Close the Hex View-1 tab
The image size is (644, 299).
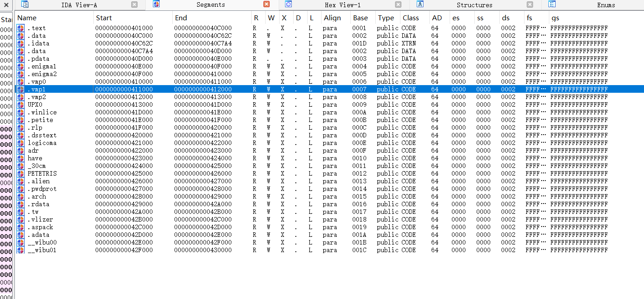pos(398,5)
